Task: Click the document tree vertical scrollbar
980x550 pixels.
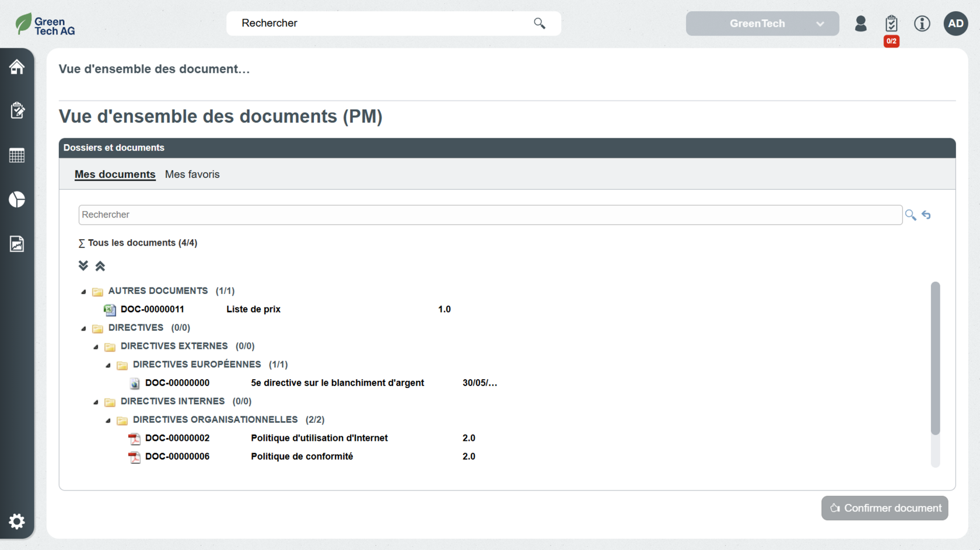Action: point(935,359)
